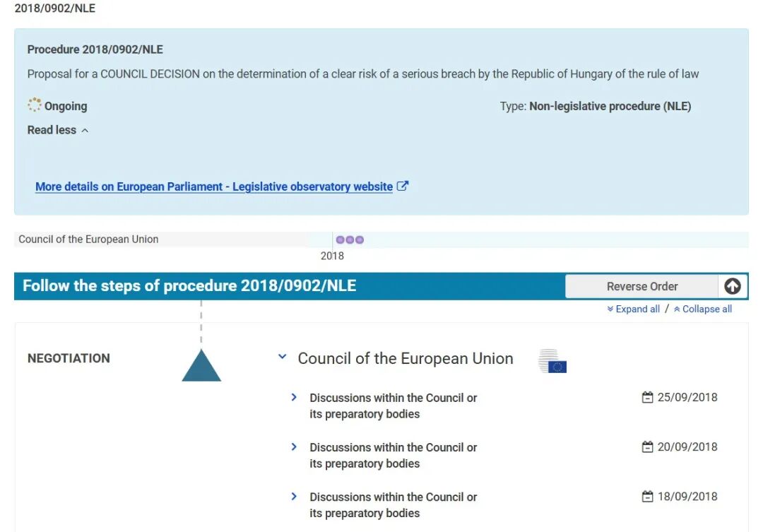Click the calendar icon beside 20/09/2018
The height and width of the screenshot is (532, 763).
coord(647,447)
